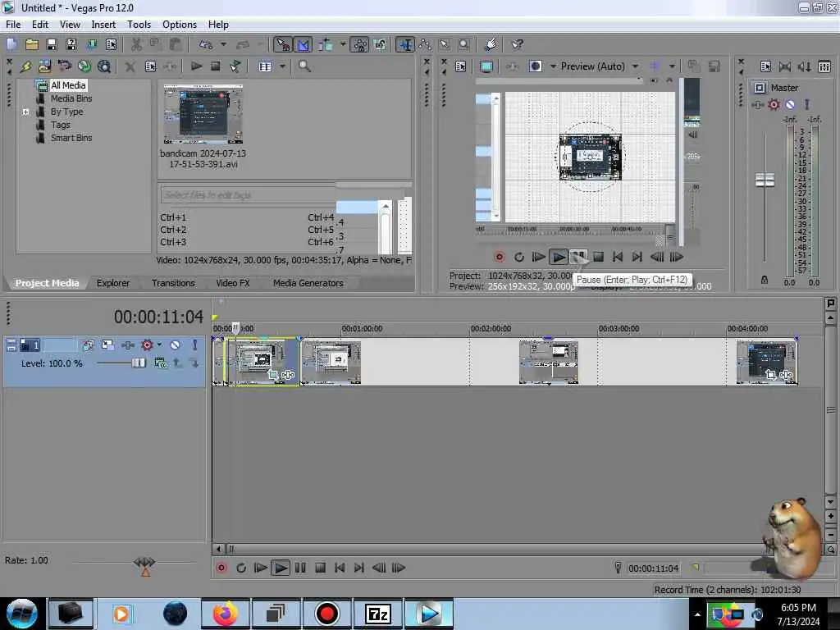
Task: Open Track FX gear icon on track 1
Action: pos(147,345)
